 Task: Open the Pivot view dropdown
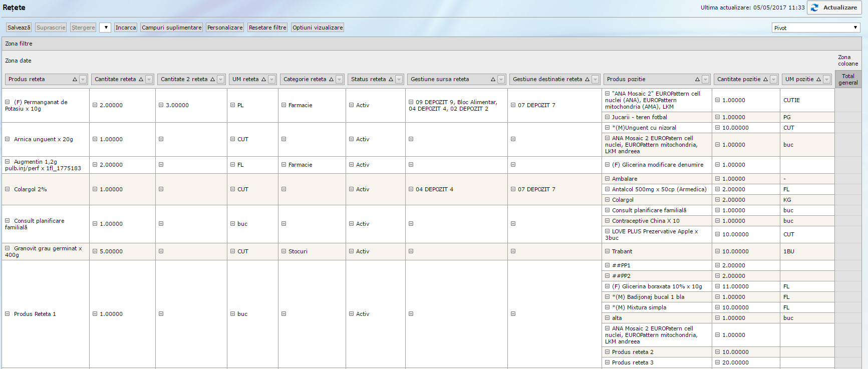[815, 28]
